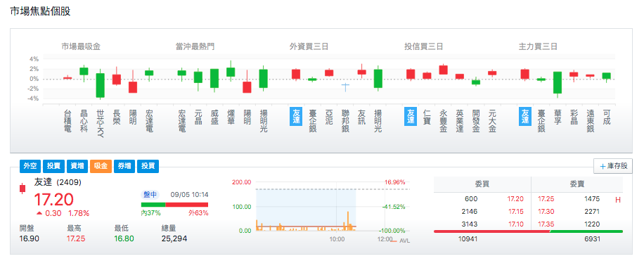Click the 資增 tag
The image size is (644, 261).
point(77,166)
